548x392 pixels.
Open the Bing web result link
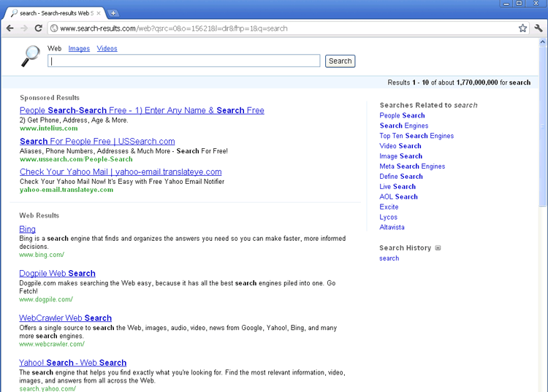tap(27, 229)
